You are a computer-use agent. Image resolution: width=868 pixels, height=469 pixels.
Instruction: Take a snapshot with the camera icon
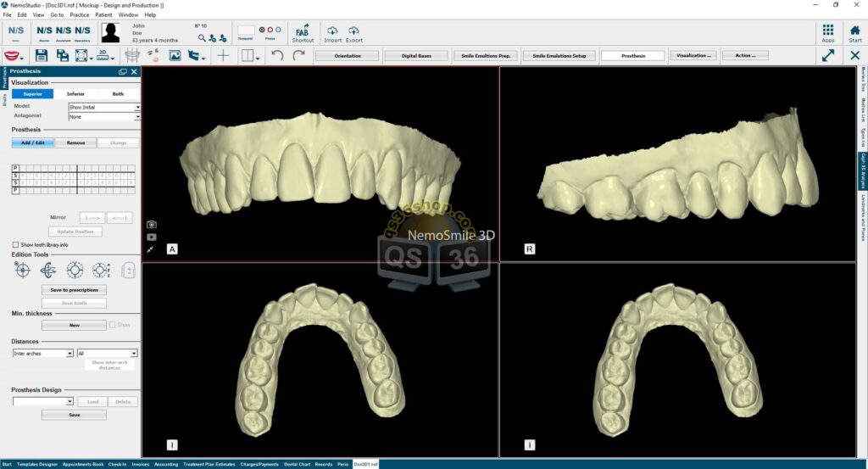152,224
